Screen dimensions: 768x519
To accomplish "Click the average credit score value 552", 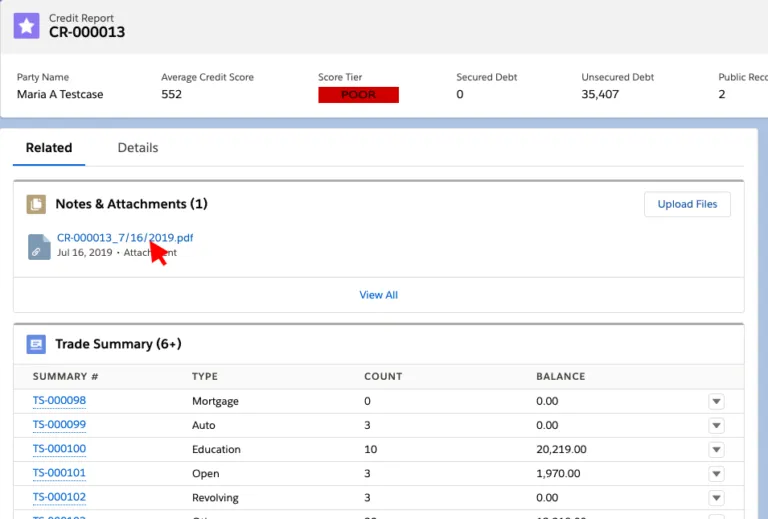I will point(171,94).
